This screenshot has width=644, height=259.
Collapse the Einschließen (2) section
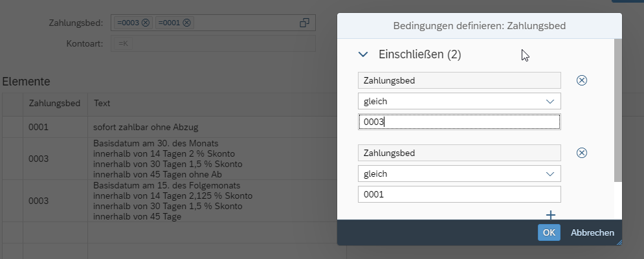coord(364,55)
